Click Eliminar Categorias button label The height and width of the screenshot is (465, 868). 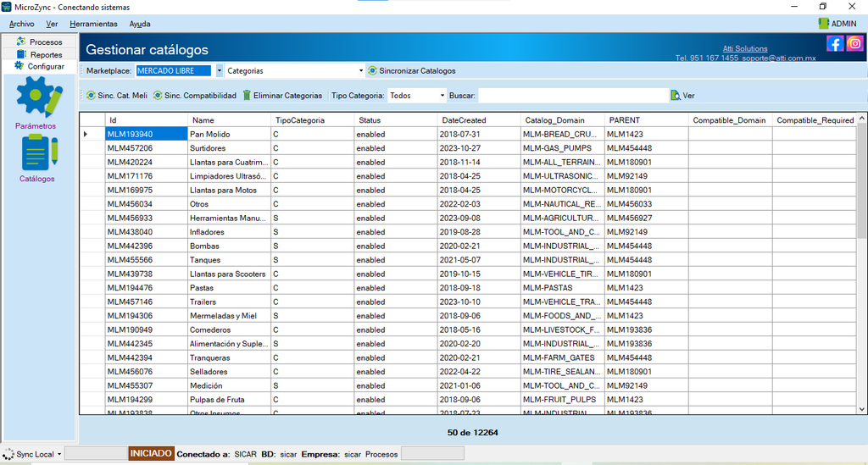click(x=288, y=96)
